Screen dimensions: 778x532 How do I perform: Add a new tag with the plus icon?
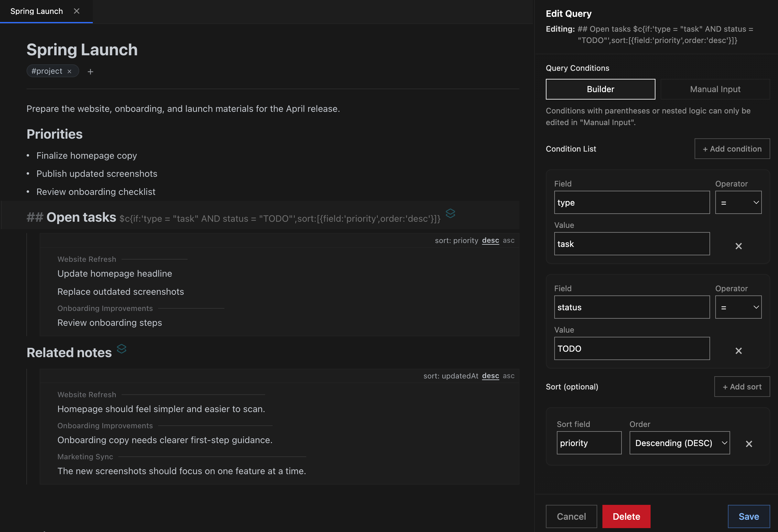click(x=91, y=71)
